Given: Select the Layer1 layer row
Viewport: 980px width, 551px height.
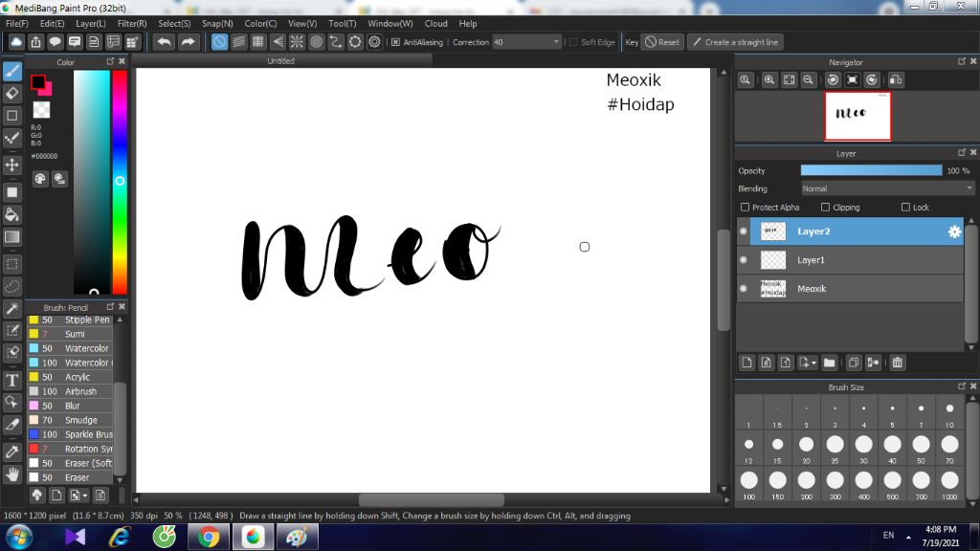Looking at the screenshot, I should pos(851,260).
